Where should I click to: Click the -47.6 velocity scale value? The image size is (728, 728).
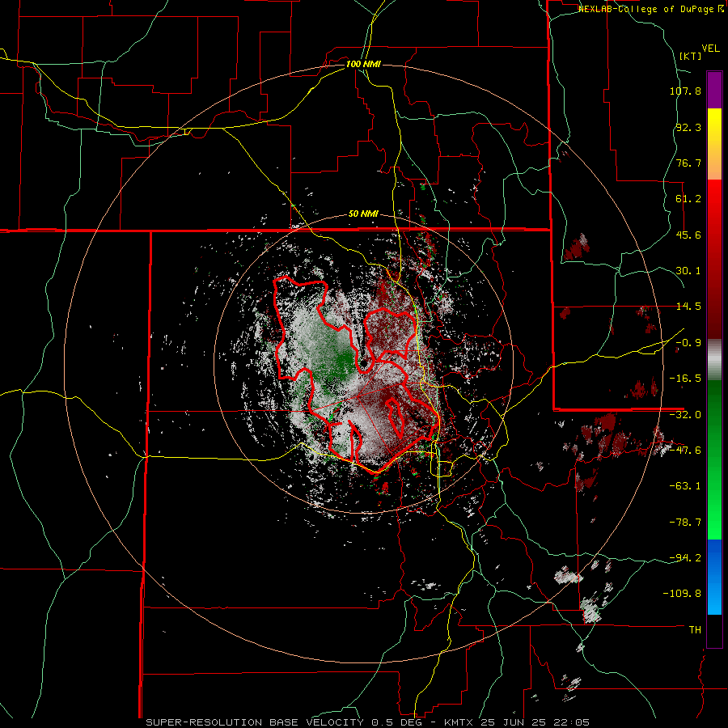click(x=685, y=451)
